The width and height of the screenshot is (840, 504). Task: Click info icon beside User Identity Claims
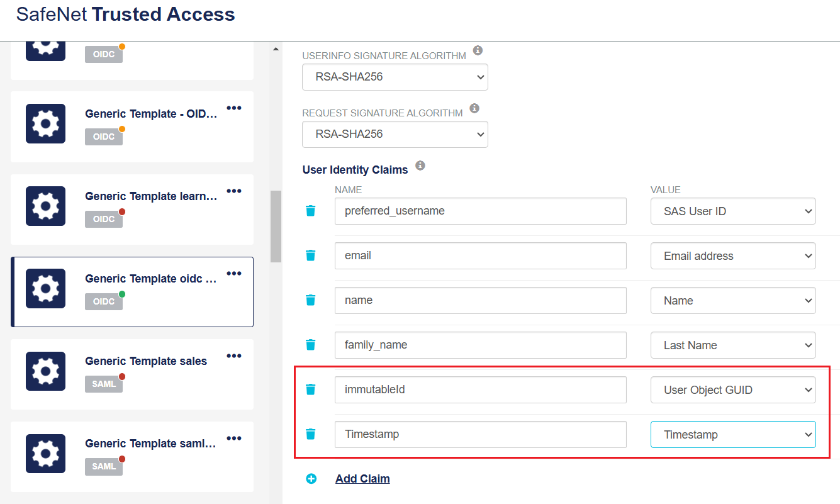click(420, 166)
